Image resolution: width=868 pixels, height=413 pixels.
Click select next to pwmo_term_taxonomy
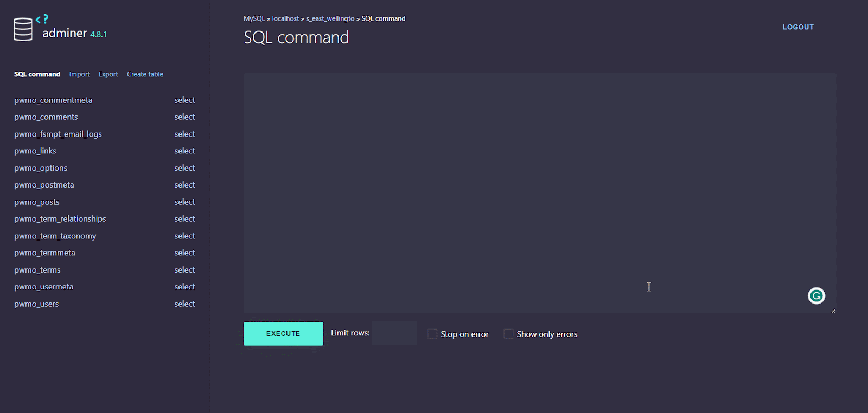click(x=184, y=236)
